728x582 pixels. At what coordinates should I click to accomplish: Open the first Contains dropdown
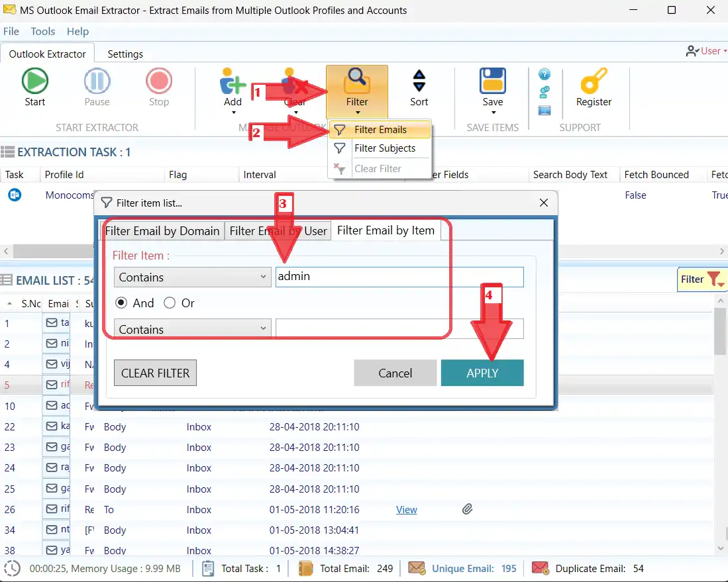coord(193,277)
